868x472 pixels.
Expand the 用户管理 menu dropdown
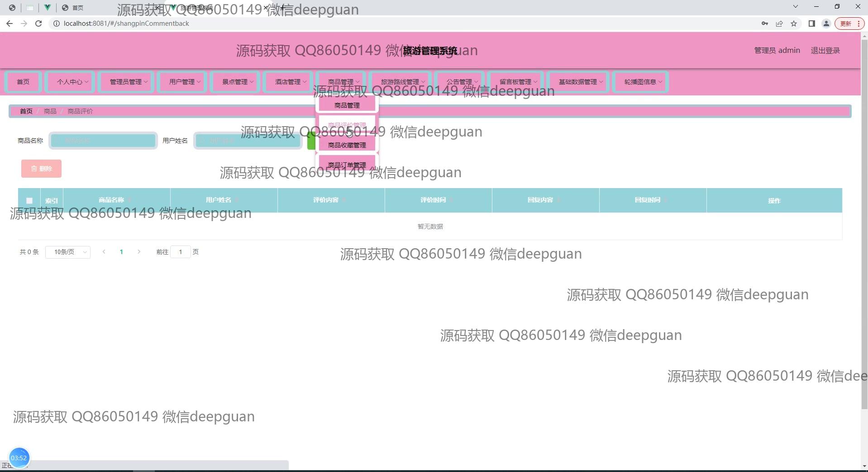(x=182, y=82)
